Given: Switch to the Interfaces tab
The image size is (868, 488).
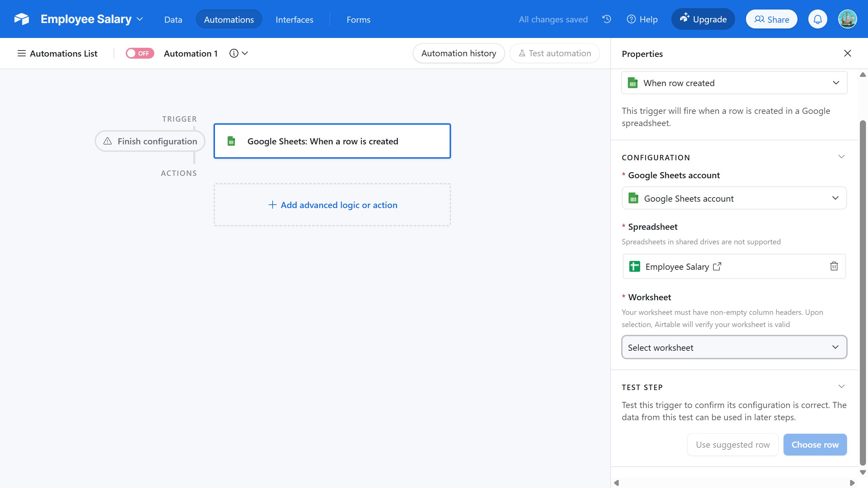Looking at the screenshot, I should click(x=294, y=19).
